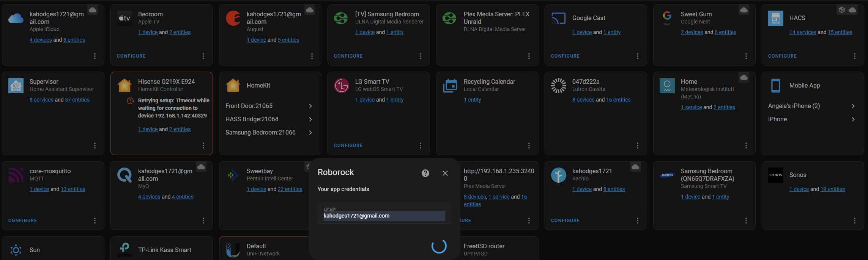Configure the LG Smart TV integration

pos(348,146)
